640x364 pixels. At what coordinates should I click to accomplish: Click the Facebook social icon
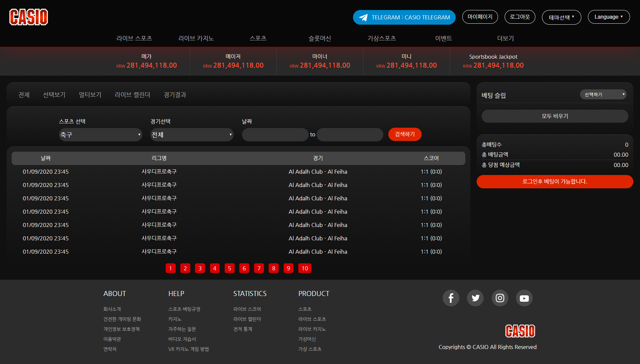[x=451, y=298]
